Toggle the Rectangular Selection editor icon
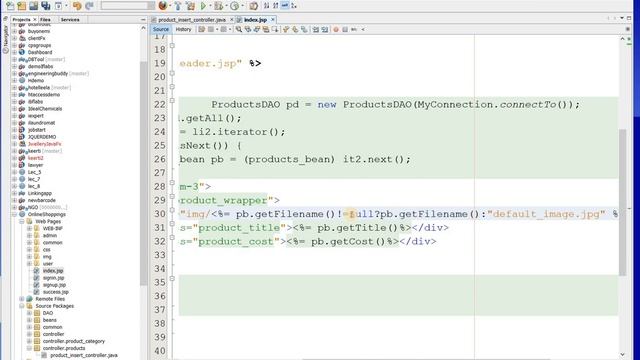The width and height of the screenshot is (640, 360). 275,29
